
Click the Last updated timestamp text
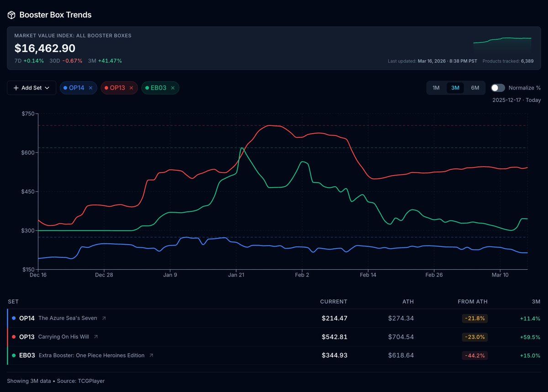point(432,61)
